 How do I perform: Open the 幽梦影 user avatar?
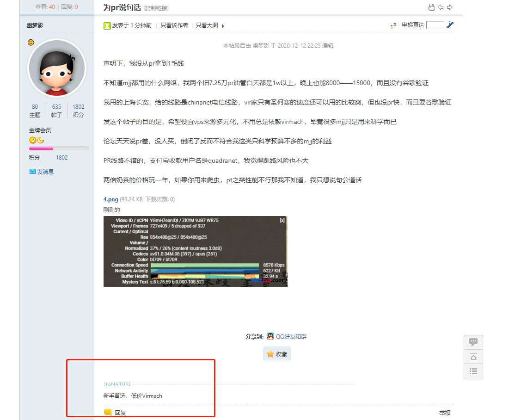click(x=57, y=68)
